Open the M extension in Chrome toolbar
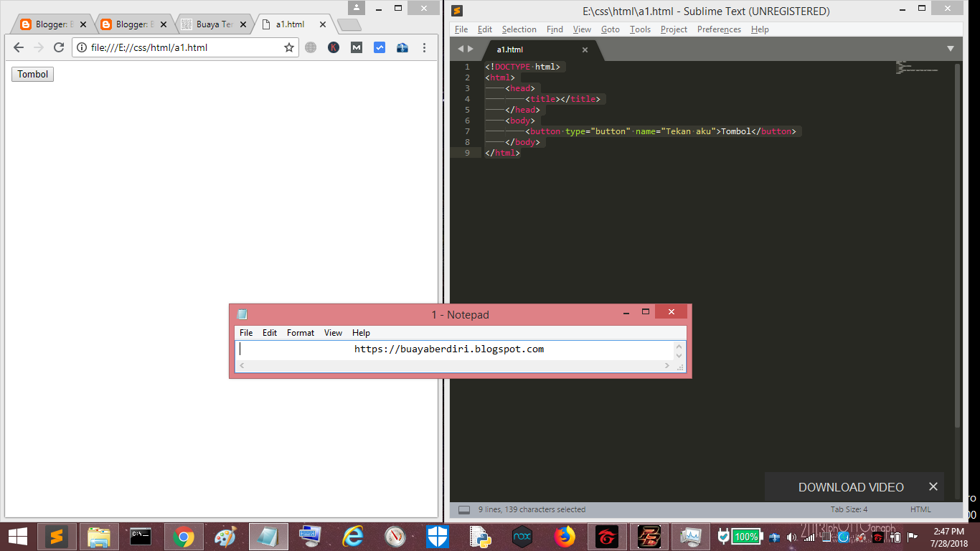 click(x=357, y=47)
